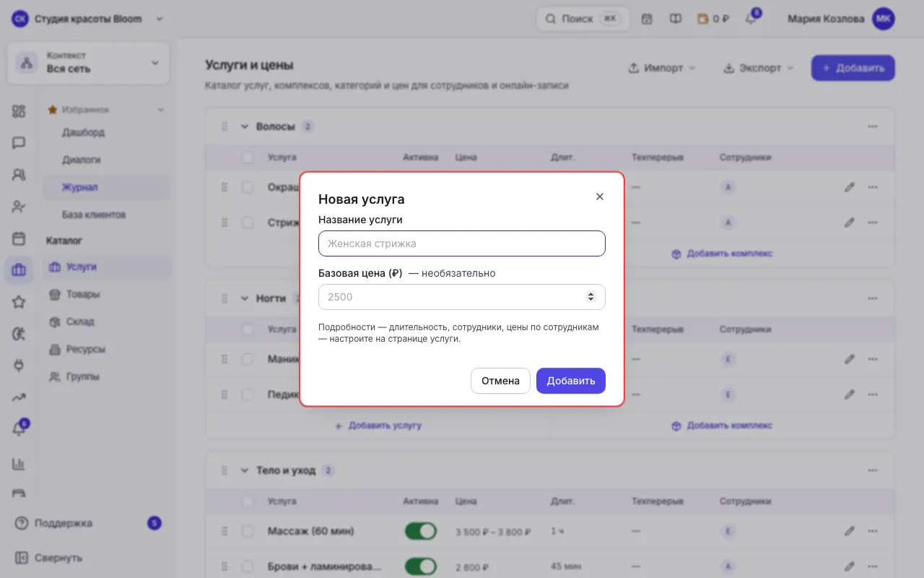Open Склад in catalog
Viewport: 924px width, 578px height.
(106, 322)
